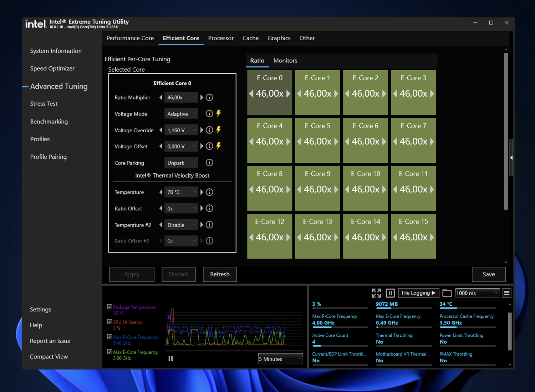Click the lightning bolt beside Voltage Mode
Image resolution: width=535 pixels, height=392 pixels.
(x=219, y=113)
